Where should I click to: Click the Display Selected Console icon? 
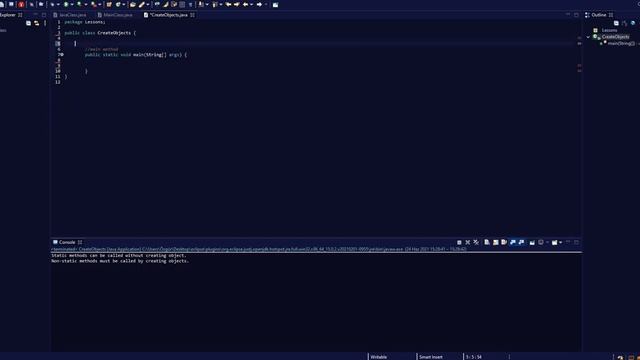[541, 242]
